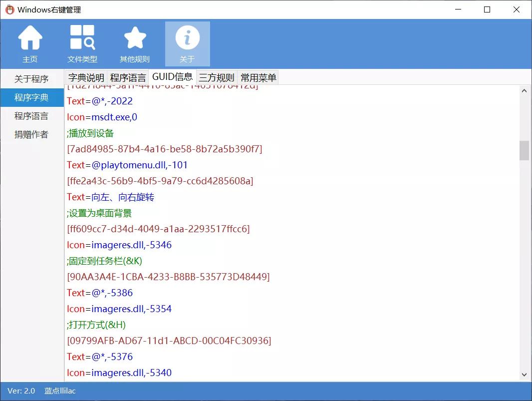Minimize the Windows右键管理 window
532x401 pixels.
click(458, 9)
